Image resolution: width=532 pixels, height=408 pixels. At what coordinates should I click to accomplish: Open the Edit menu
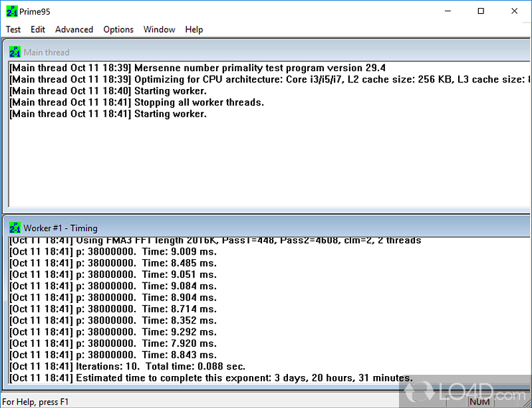point(38,29)
